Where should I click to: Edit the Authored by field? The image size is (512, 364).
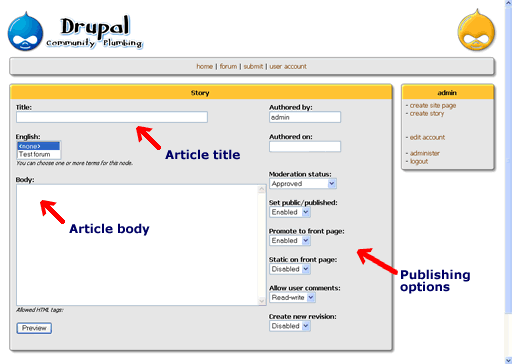point(305,117)
